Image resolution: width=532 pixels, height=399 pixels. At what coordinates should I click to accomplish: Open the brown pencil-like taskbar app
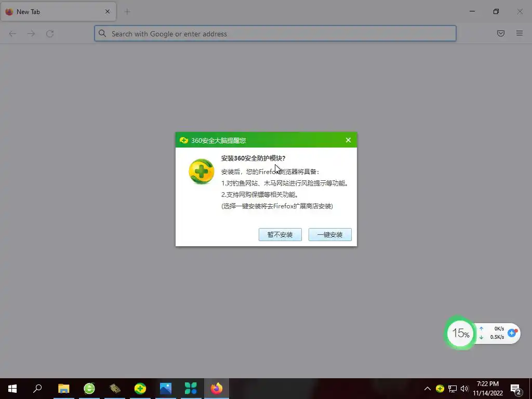[x=115, y=389]
